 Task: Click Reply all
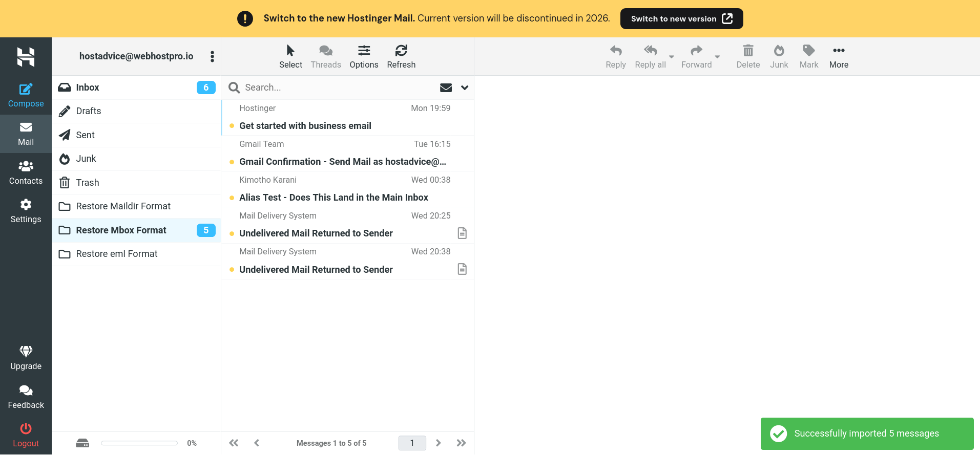[x=650, y=56]
